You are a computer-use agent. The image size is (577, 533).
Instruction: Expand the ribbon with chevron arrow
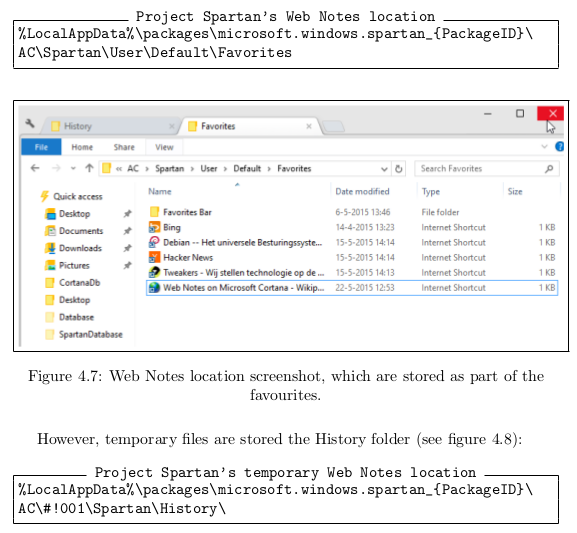pyautogui.click(x=545, y=147)
